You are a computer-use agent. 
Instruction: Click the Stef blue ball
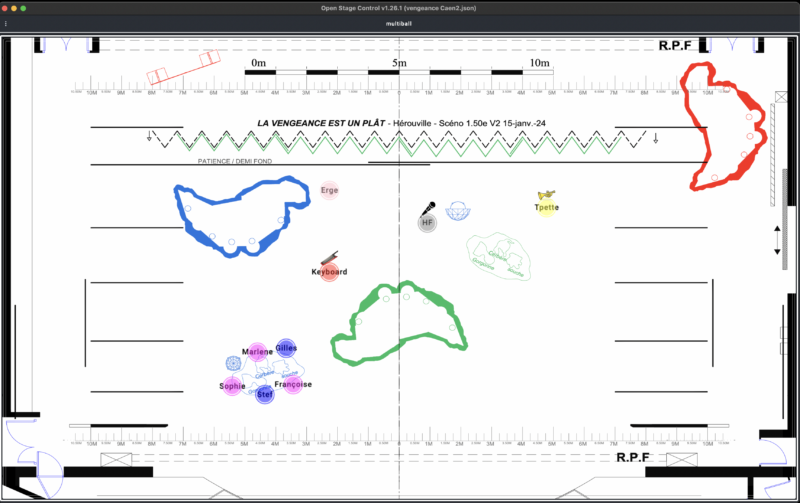click(x=265, y=394)
